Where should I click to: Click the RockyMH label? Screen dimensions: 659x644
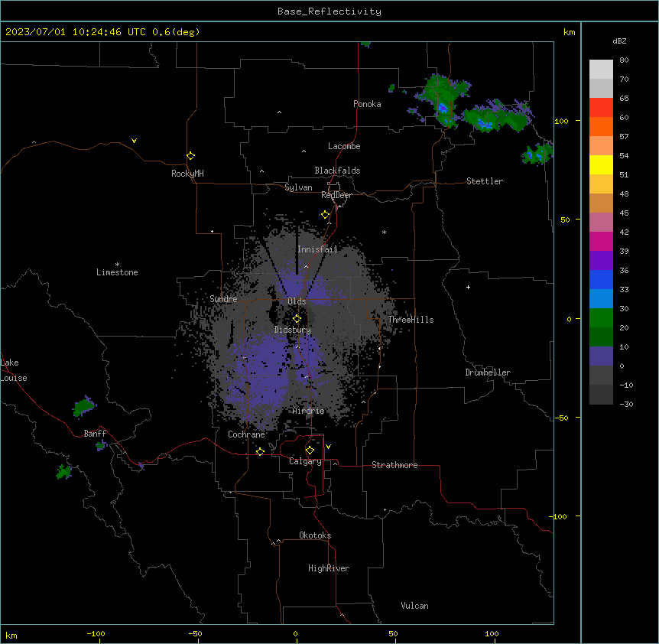point(187,174)
